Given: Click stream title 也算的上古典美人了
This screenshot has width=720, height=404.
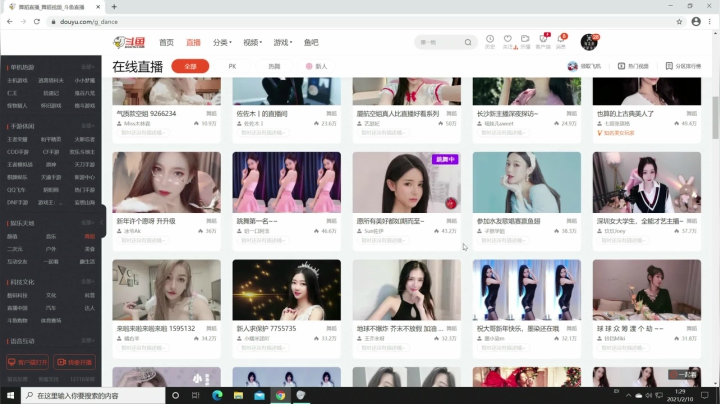Looking at the screenshot, I should click(x=625, y=113).
